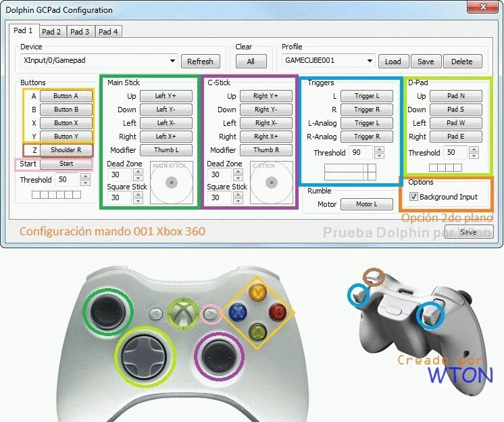The image size is (504, 422).
Task: Click Triggers L mapping Trigger L
Action: pyautogui.click(x=367, y=96)
